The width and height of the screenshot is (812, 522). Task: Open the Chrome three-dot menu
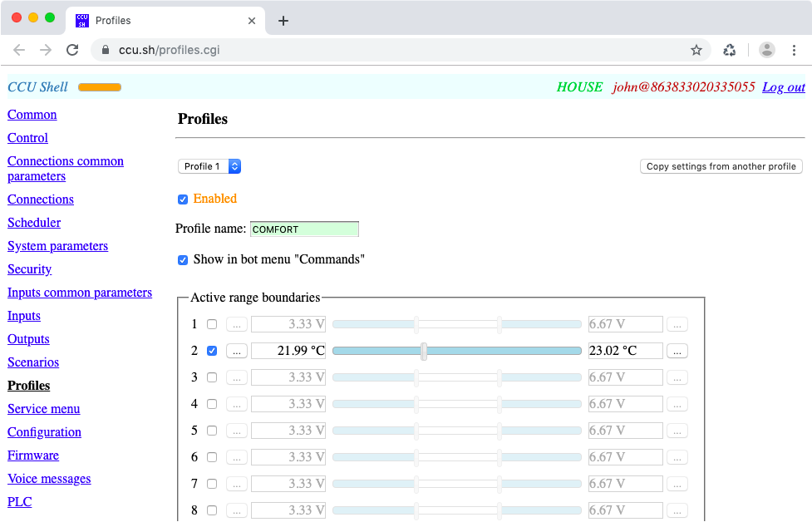[x=794, y=50]
